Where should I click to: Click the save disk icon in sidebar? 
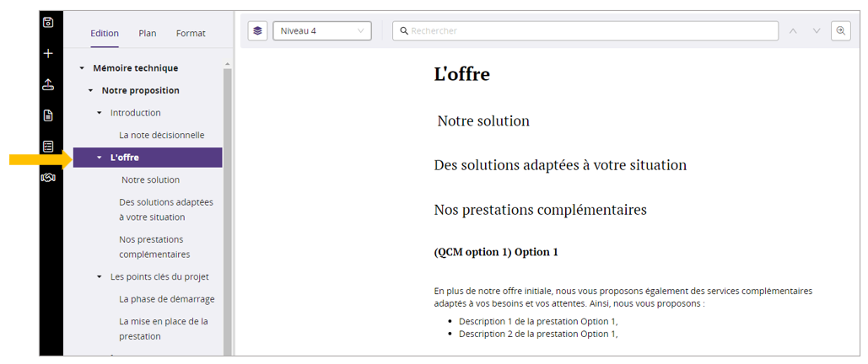click(x=48, y=23)
